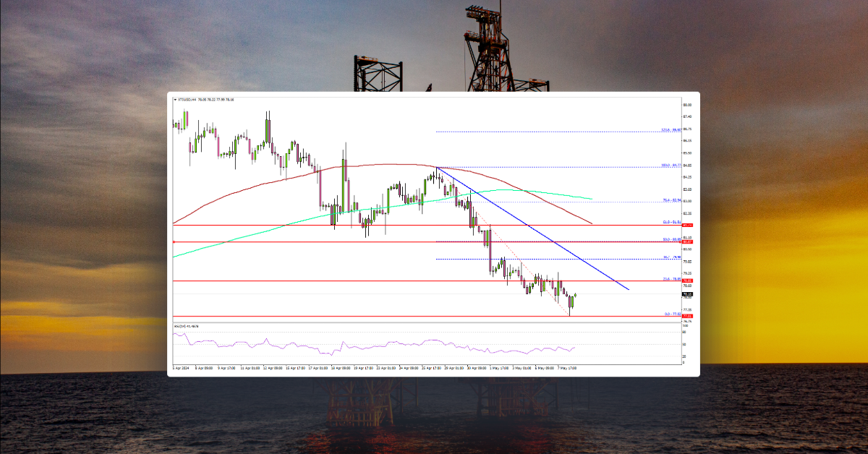Select the 100.0 - 84.77 Fibonacci label

coord(671,165)
